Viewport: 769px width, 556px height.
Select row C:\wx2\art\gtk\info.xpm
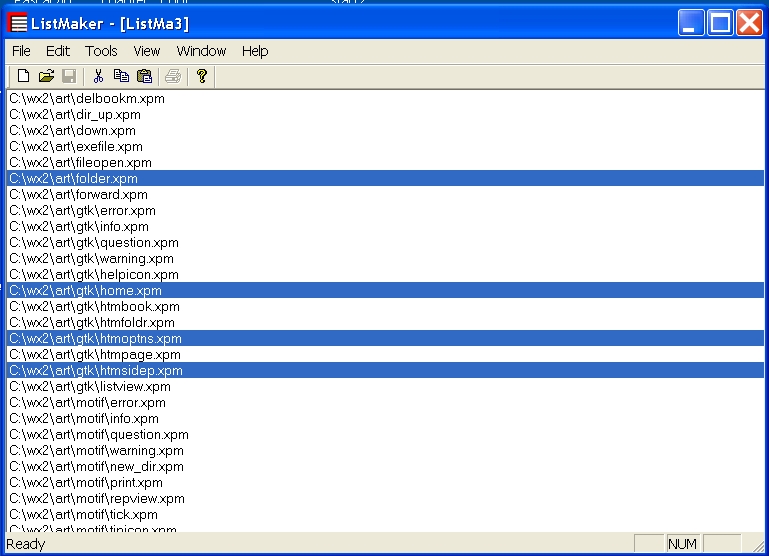(385, 227)
